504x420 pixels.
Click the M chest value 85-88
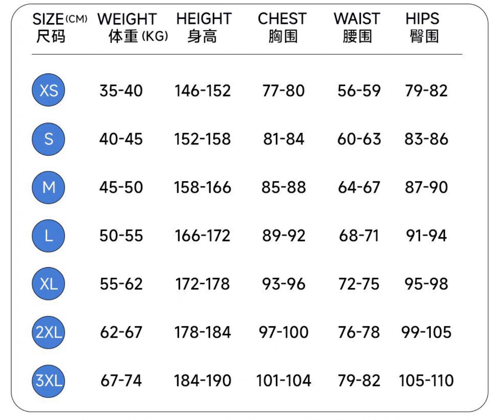pos(283,187)
